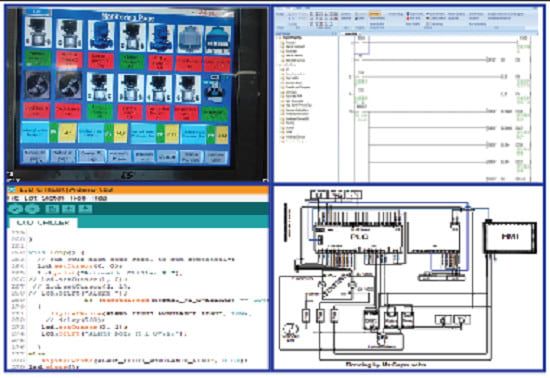The width and height of the screenshot is (550, 378).
Task: Toggle red status box under first blue pump
Action: point(101,60)
